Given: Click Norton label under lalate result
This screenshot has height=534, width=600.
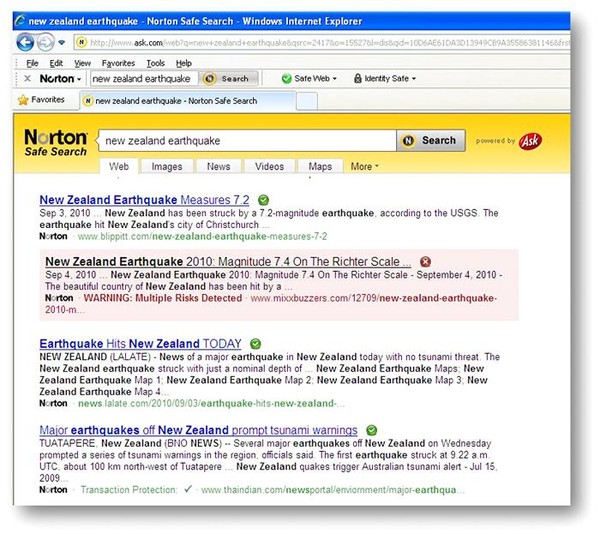Looking at the screenshot, I should 53,404.
